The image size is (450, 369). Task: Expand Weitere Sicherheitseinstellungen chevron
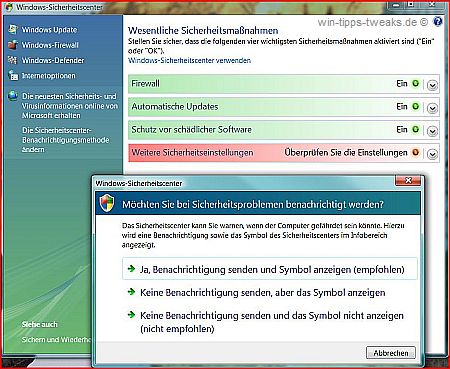click(432, 154)
